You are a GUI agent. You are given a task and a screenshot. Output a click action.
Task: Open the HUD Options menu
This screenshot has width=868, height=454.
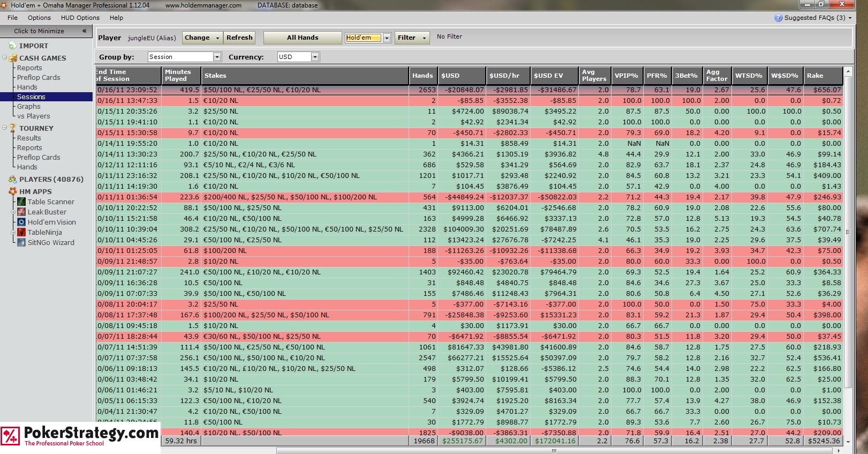[80, 18]
